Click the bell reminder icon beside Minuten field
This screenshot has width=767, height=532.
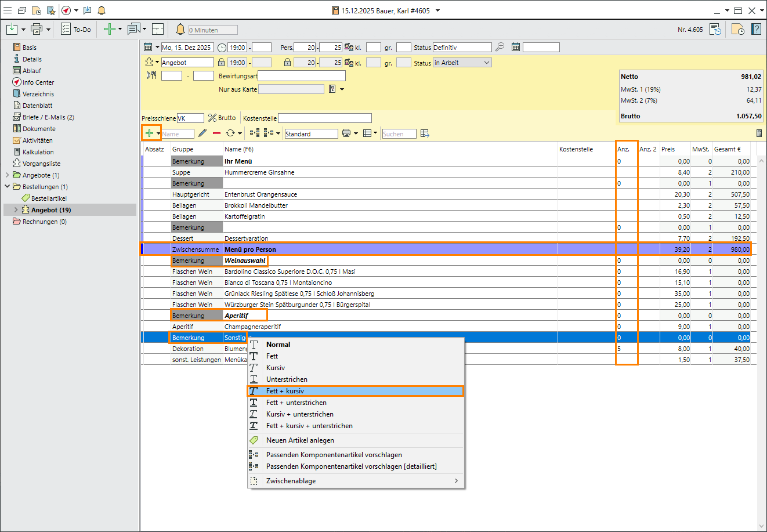tap(180, 30)
